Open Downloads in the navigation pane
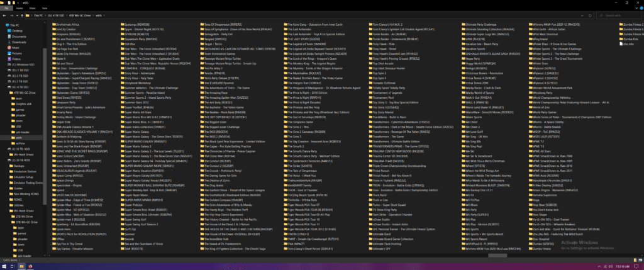Viewport: 644px width, 270px height. coord(19,42)
